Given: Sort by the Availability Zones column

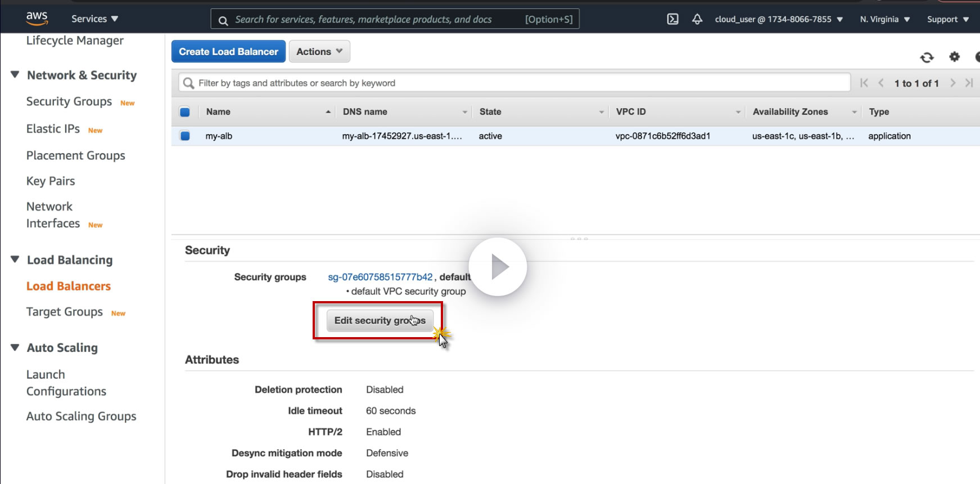Looking at the screenshot, I should 804,112.
